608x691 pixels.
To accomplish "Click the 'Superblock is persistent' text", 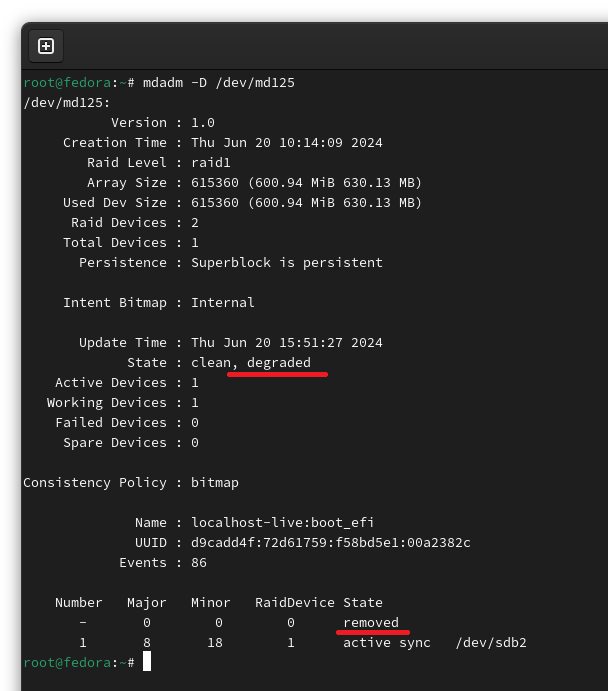I will coord(287,263).
